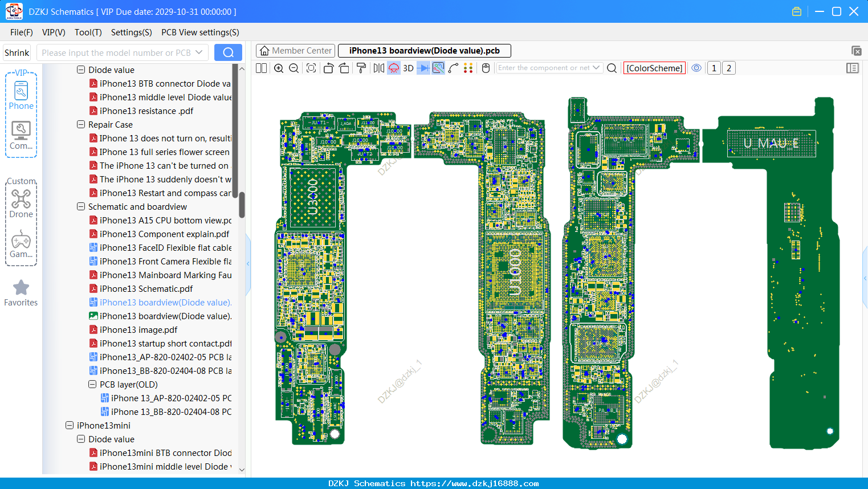Toggle the net trace display icon
This screenshot has height=489, width=868.
coord(438,68)
